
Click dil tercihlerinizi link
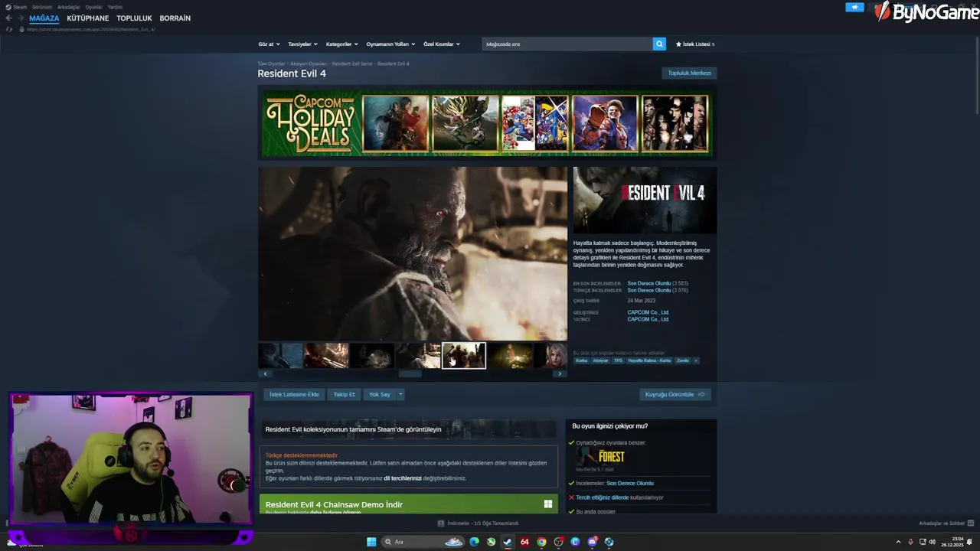coord(403,478)
